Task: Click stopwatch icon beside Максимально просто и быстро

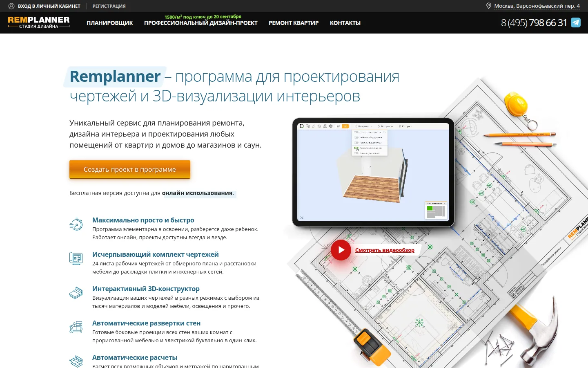Action: (x=76, y=224)
